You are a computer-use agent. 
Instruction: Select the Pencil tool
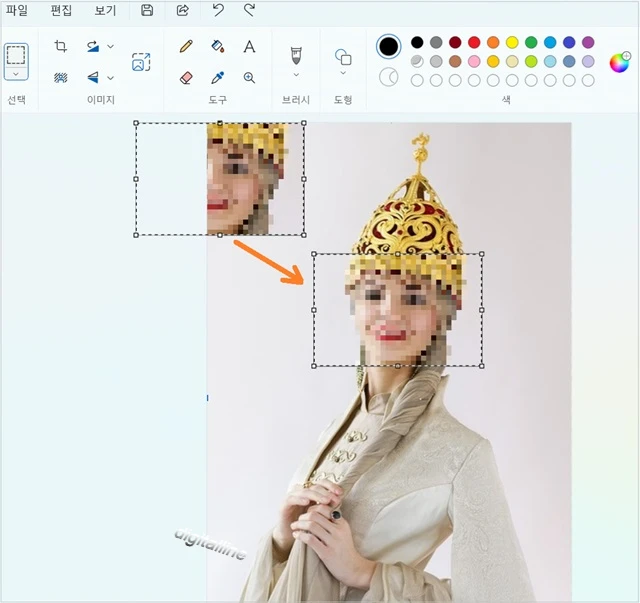tap(186, 46)
